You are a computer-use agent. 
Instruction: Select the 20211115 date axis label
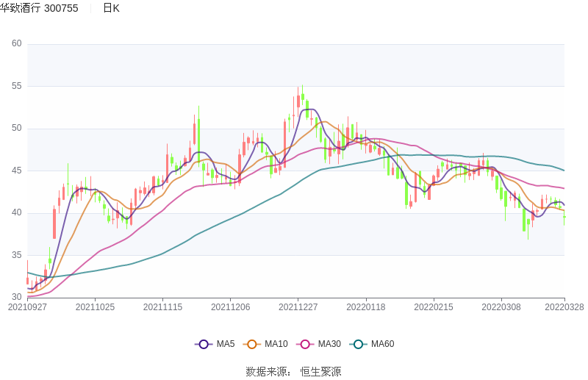point(162,307)
